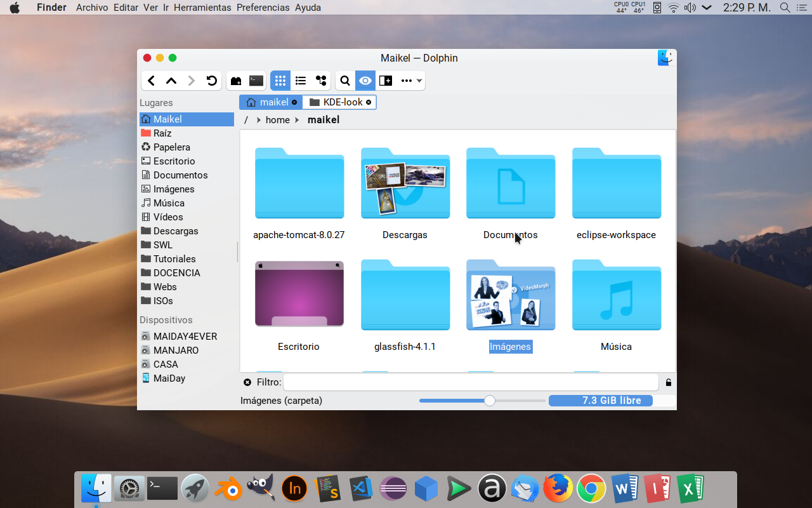Open the toolbar overflow dropdown arrow
Viewport: 812px width, 508px height.
(420, 81)
